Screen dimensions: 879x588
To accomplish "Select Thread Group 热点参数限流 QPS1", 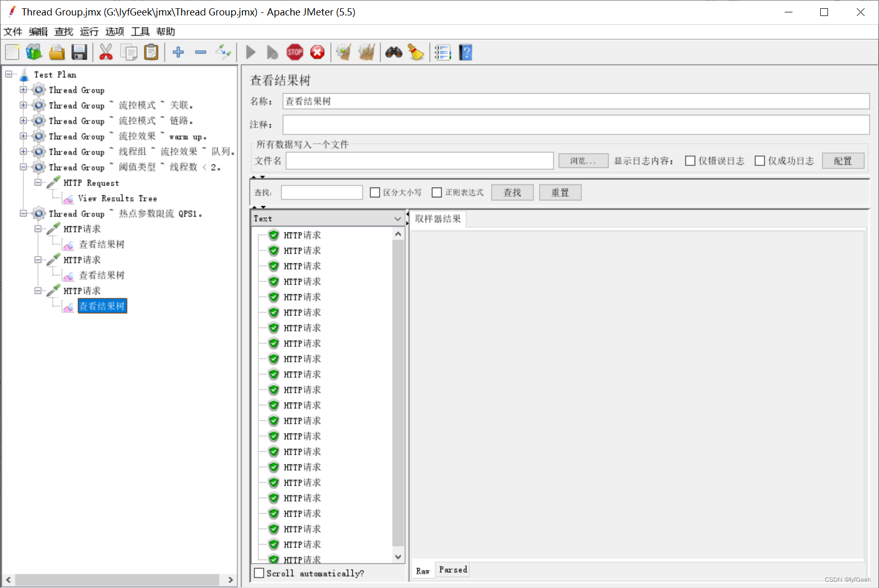I will (x=125, y=214).
